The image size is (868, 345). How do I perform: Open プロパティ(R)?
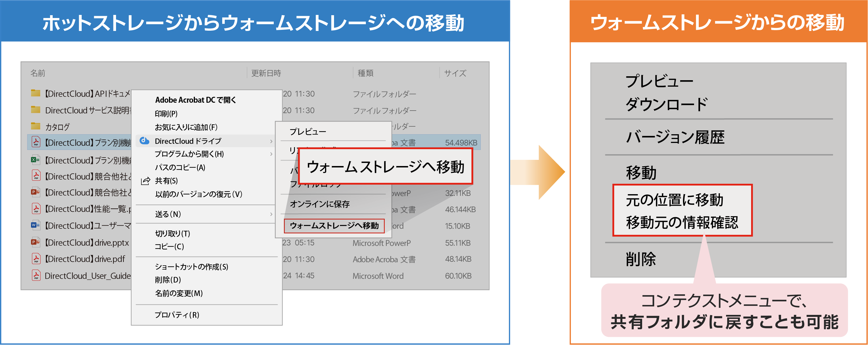coord(177,315)
